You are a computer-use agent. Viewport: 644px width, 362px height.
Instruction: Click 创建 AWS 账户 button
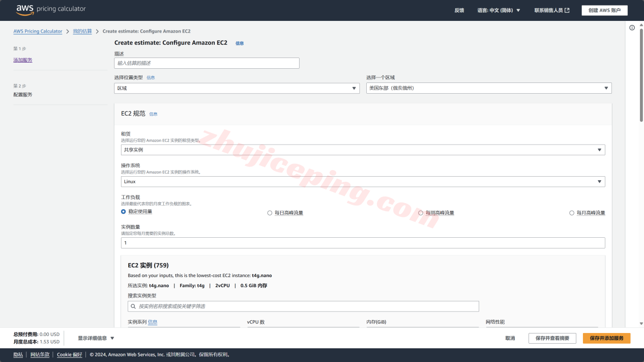(605, 10)
